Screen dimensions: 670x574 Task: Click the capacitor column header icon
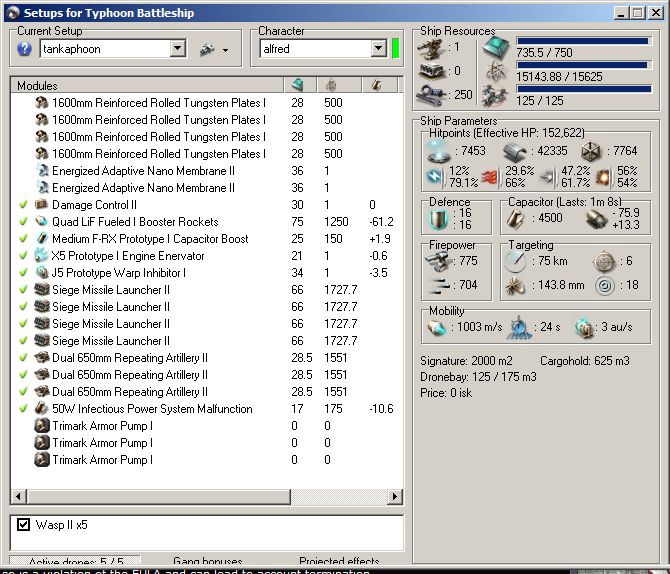point(376,85)
